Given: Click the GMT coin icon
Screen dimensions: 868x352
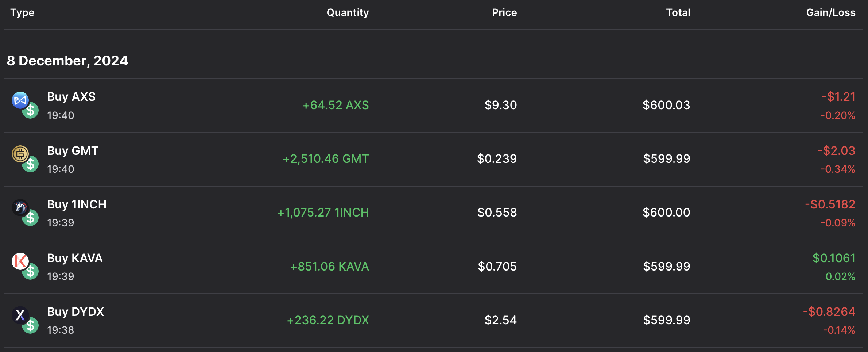Looking at the screenshot, I should (20, 154).
